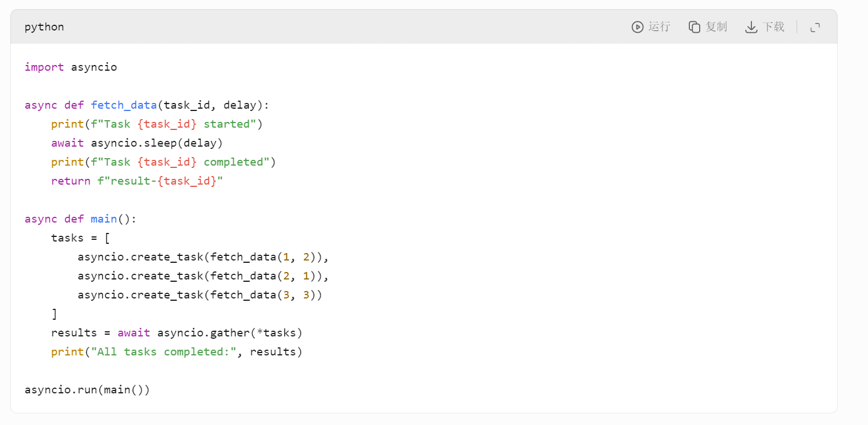
Task: Click the overlapping-squares icon before 复制
Action: click(x=693, y=26)
